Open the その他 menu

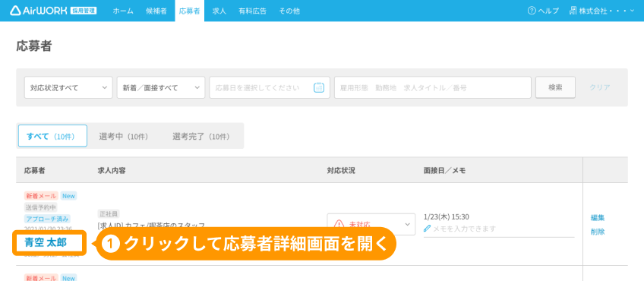pyautogui.click(x=289, y=11)
